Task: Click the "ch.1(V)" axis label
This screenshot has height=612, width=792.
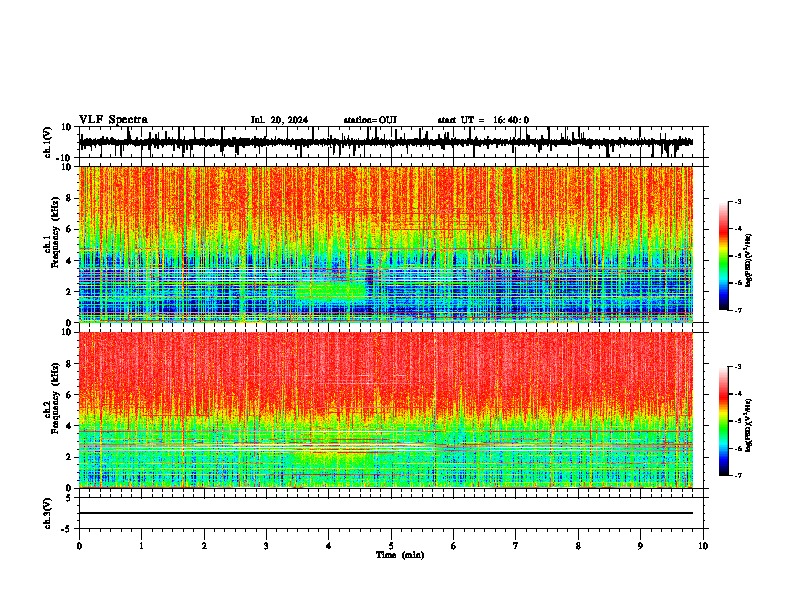Action: [48, 143]
